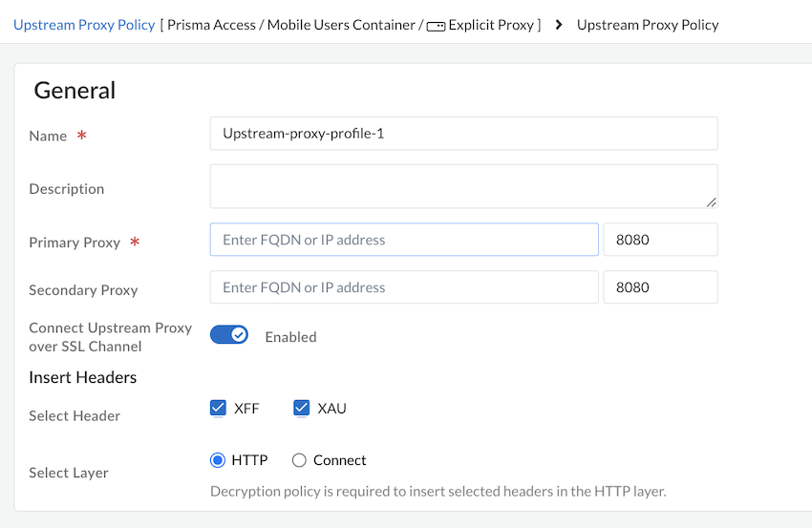Screen dimensions: 812x528
Task: Click the Name field with Upstream-proxy-profile-1
Action: click(x=463, y=134)
